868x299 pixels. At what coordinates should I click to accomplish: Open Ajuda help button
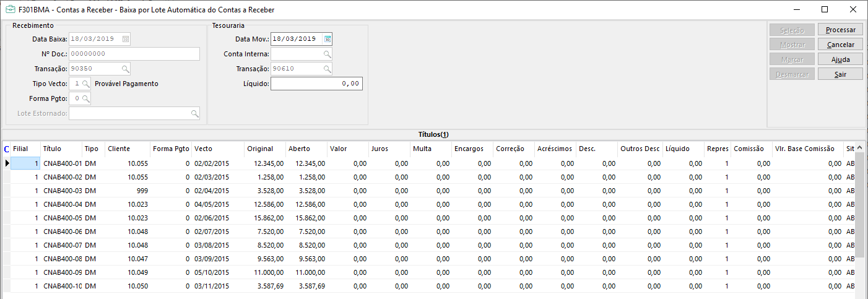(840, 59)
